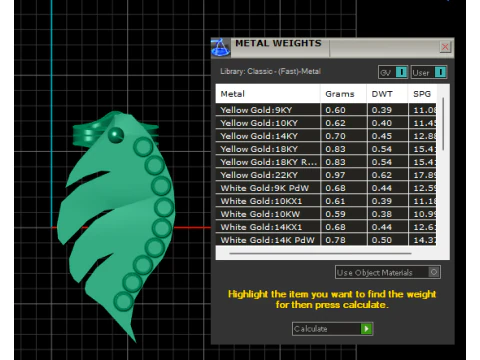Click the Metal Weights scale icon

(x=220, y=47)
